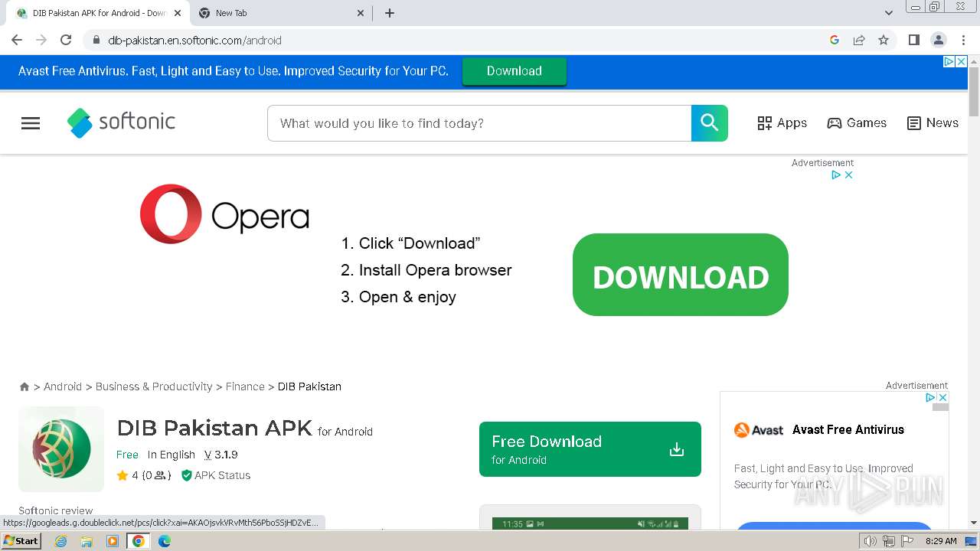Go back in browser history
This screenshot has height=551, width=980.
point(17,41)
